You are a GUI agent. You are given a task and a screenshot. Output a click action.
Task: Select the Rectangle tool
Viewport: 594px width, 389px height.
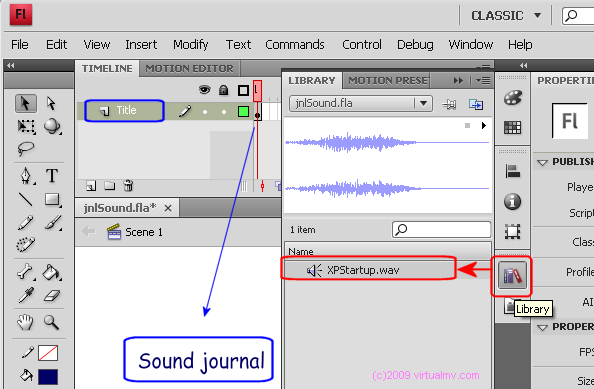coord(52,200)
